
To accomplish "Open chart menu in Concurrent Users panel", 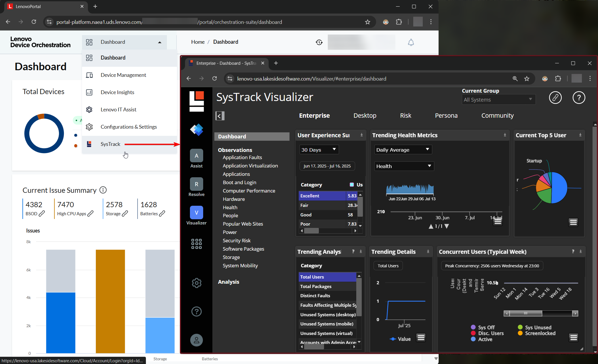I will pos(574,338).
